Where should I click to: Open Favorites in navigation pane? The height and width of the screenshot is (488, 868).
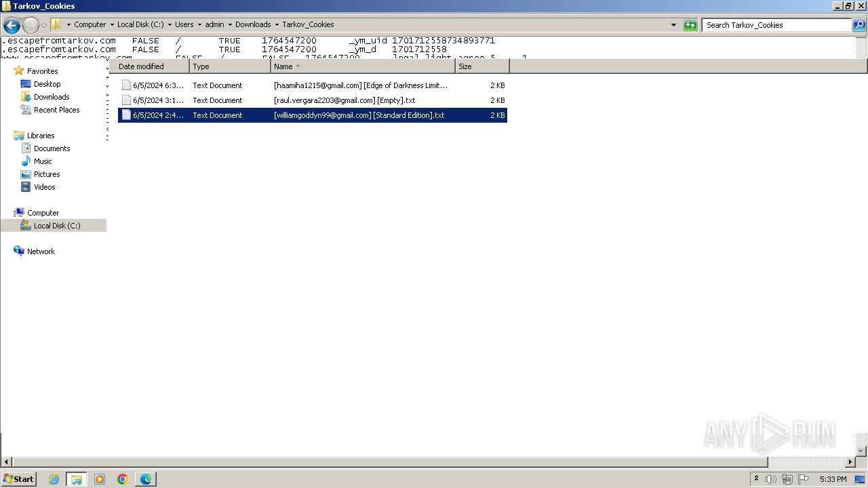pyautogui.click(x=42, y=71)
